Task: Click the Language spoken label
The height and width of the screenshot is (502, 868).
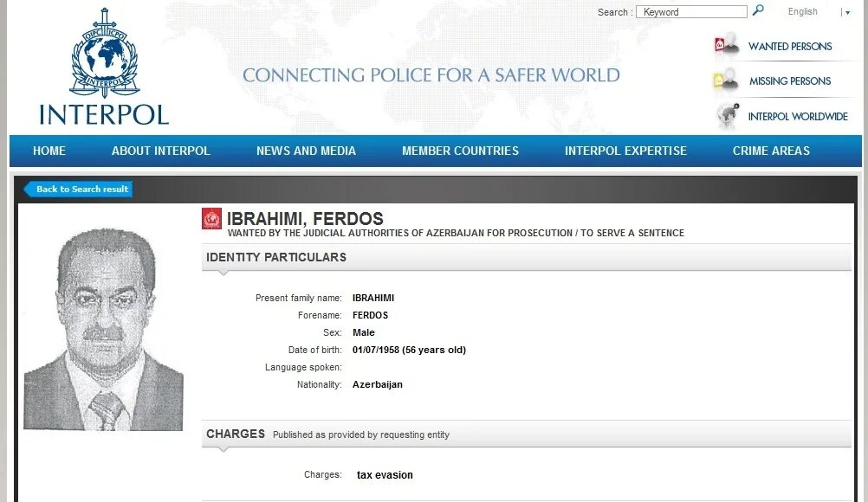Action: (x=303, y=368)
